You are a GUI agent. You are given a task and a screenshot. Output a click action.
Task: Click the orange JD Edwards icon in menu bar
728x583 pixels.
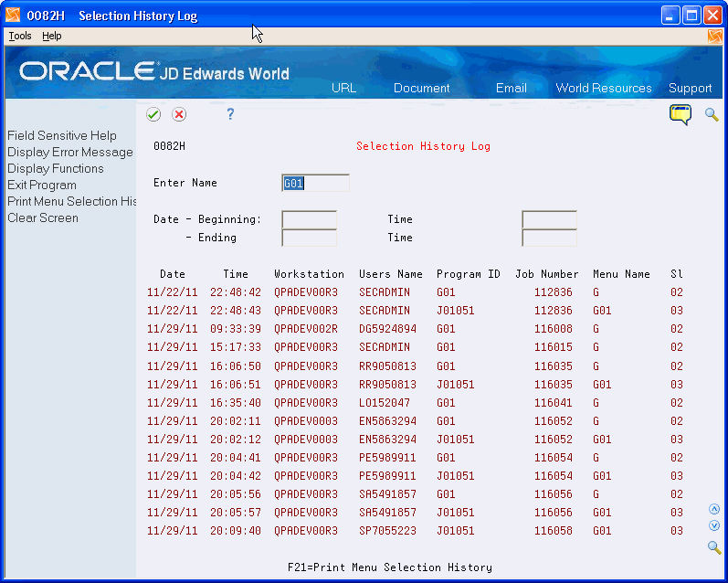point(715,37)
